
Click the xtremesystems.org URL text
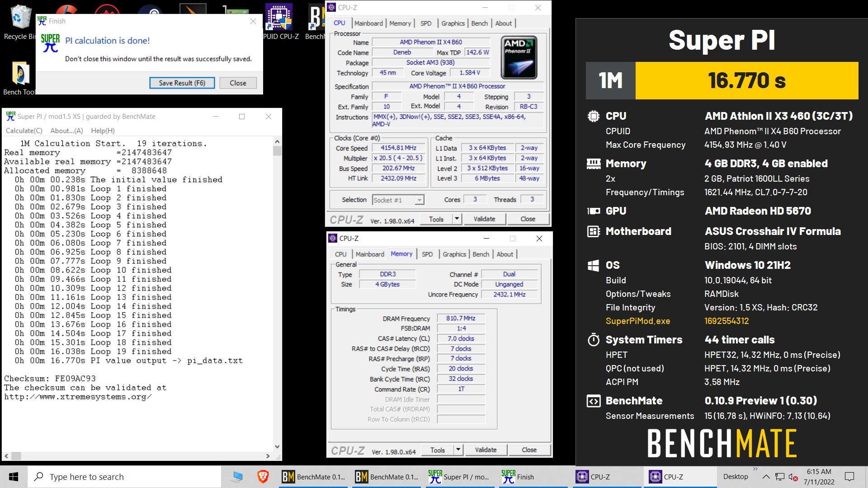tap(78, 397)
